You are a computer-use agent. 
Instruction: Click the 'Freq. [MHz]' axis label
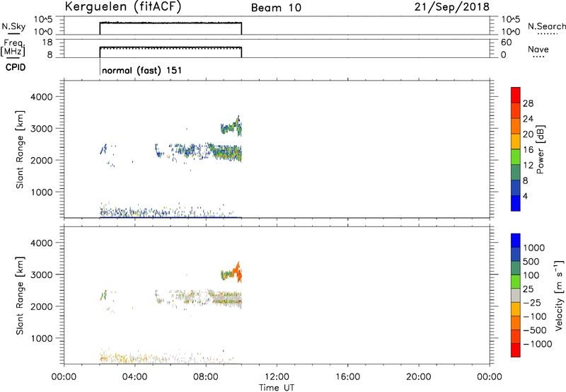[13, 48]
